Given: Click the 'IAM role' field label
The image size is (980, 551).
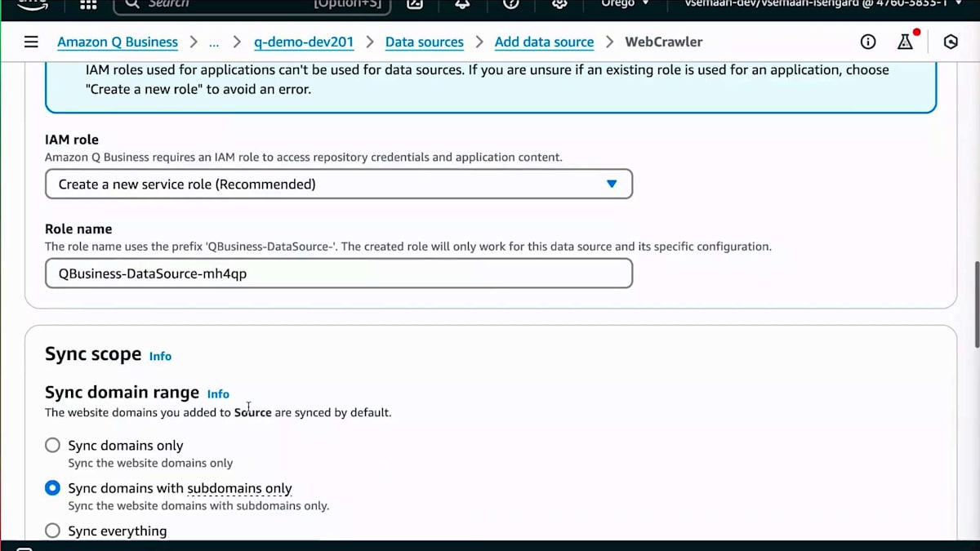Looking at the screenshot, I should 72,140.
